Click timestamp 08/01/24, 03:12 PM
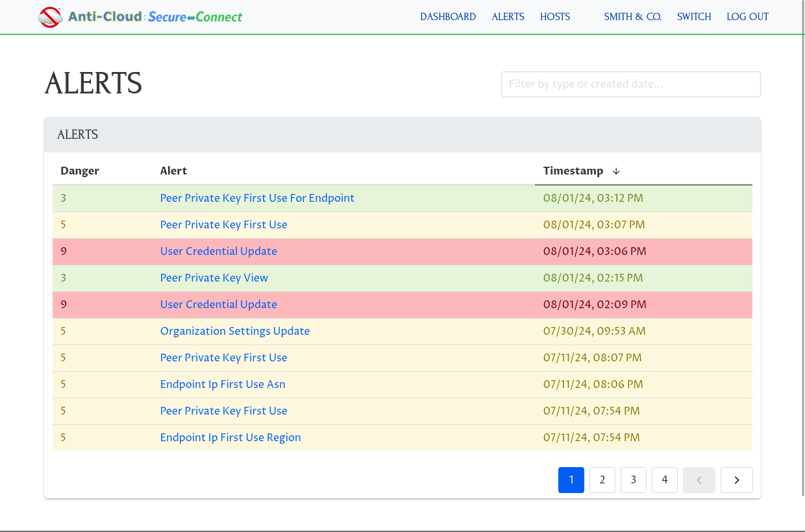Screen dimensions: 805x532 593,198
